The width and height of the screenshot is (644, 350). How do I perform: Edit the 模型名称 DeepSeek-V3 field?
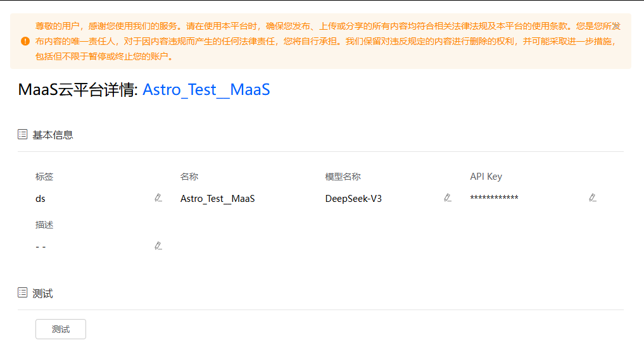tap(448, 197)
